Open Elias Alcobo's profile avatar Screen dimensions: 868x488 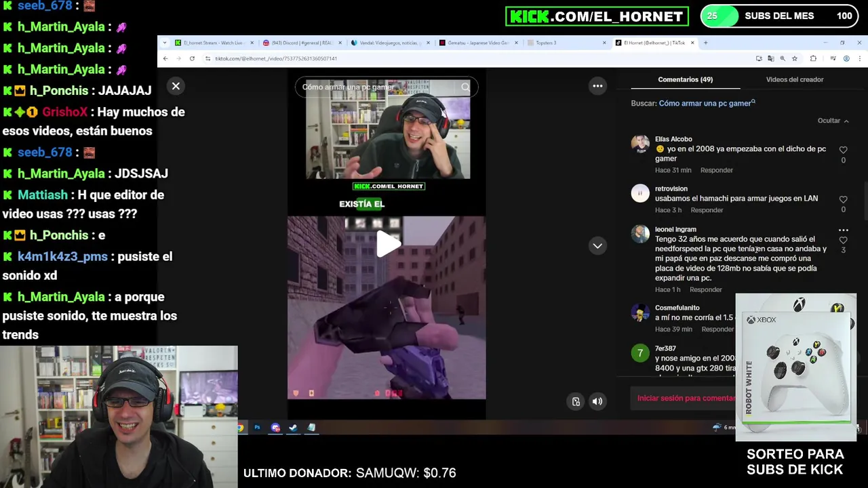(640, 144)
